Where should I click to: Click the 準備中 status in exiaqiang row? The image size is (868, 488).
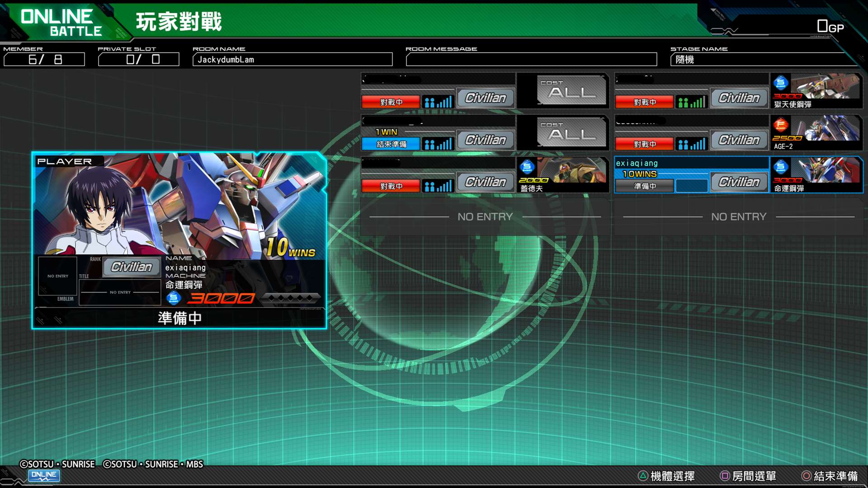click(645, 186)
